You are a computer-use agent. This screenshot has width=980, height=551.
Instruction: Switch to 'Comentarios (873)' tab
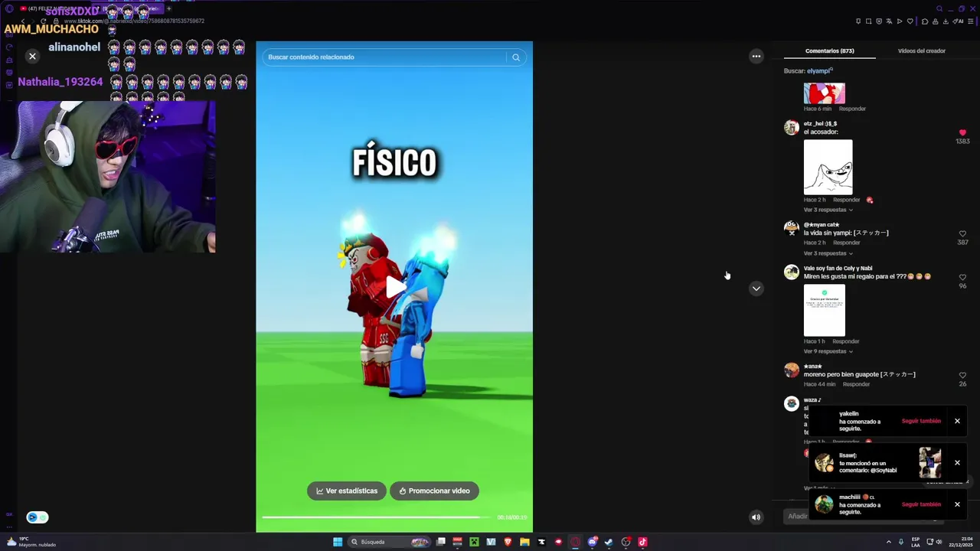coord(830,51)
